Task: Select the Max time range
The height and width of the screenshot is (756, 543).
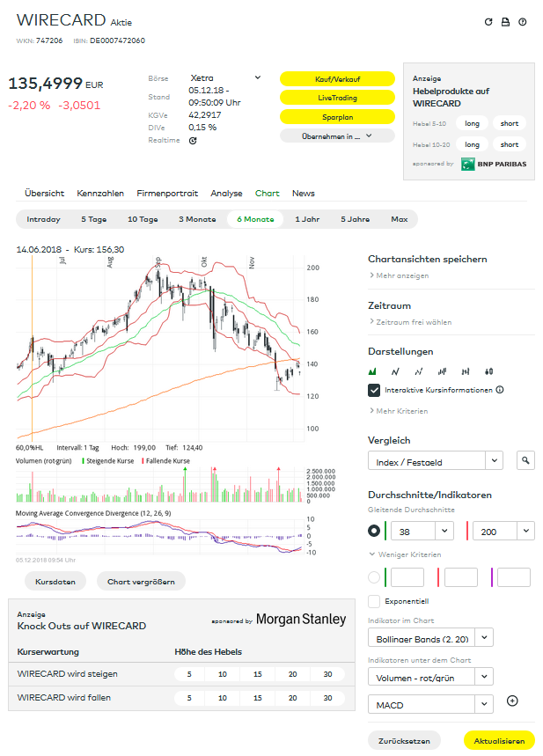Action: pos(400,219)
